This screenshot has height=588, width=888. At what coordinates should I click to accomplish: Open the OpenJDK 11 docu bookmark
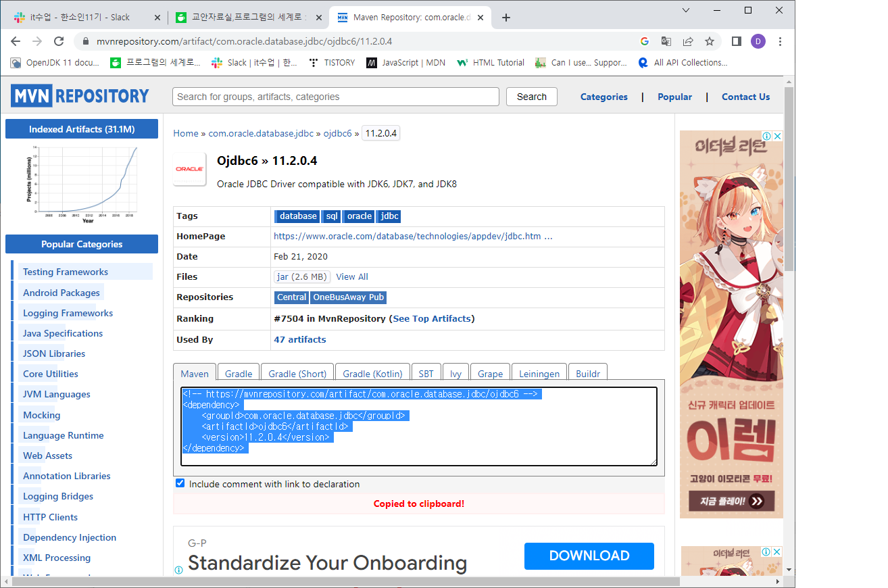click(x=55, y=62)
